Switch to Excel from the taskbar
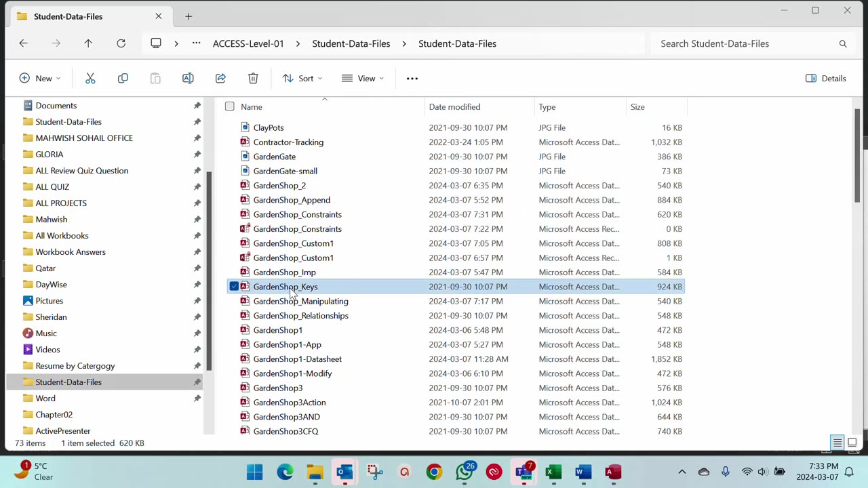Screen dimensions: 868x488 554,472
